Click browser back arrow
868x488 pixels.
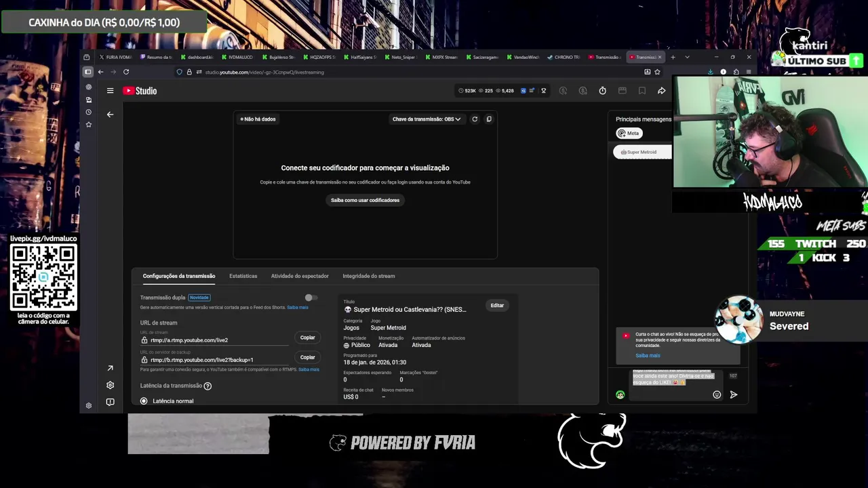click(x=100, y=72)
